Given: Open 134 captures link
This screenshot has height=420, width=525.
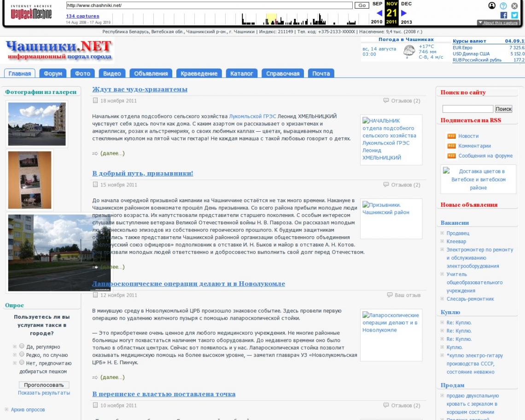Looking at the screenshot, I should coord(83,16).
